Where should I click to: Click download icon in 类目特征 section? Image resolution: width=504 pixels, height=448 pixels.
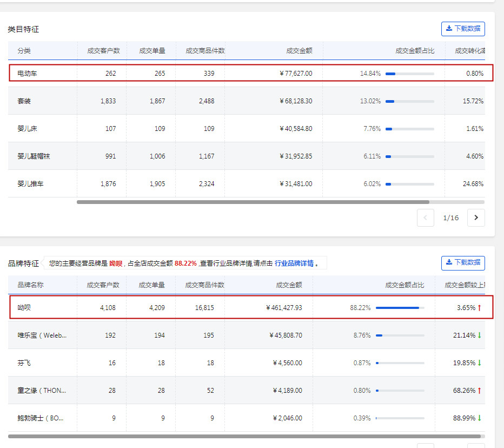448,29
